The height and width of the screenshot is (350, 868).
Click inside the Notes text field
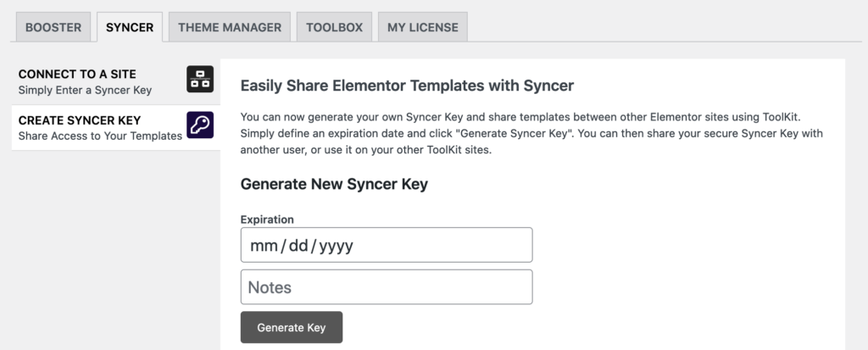387,287
